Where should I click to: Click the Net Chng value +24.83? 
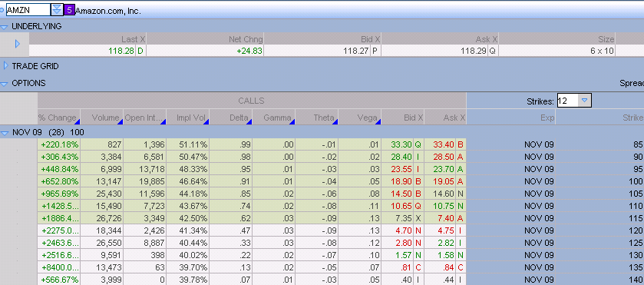(x=249, y=51)
